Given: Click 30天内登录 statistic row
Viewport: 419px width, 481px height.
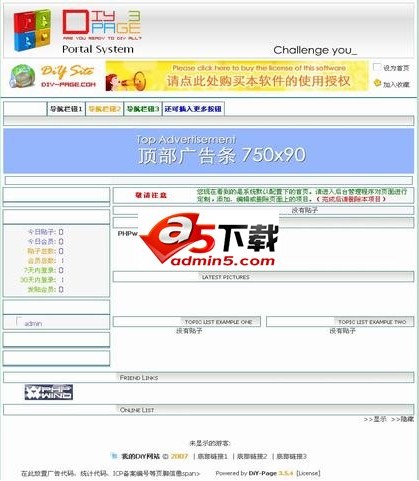Looking at the screenshot, I should tap(42, 280).
